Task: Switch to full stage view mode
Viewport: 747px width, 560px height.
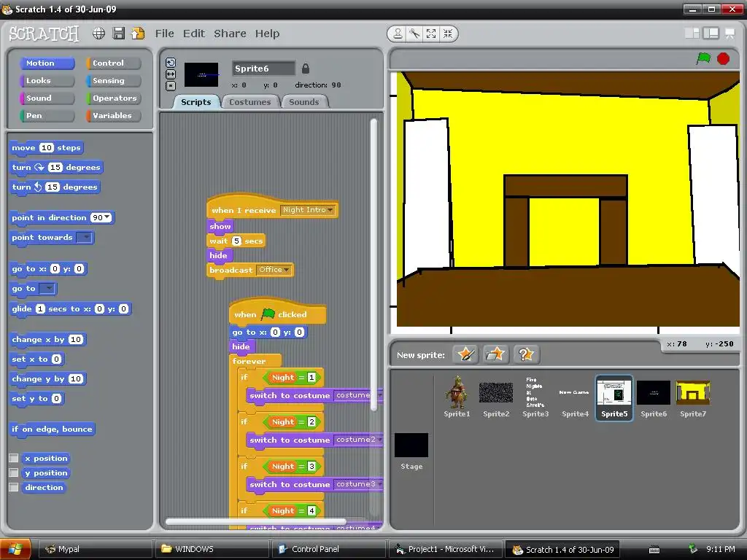Action: [x=711, y=34]
